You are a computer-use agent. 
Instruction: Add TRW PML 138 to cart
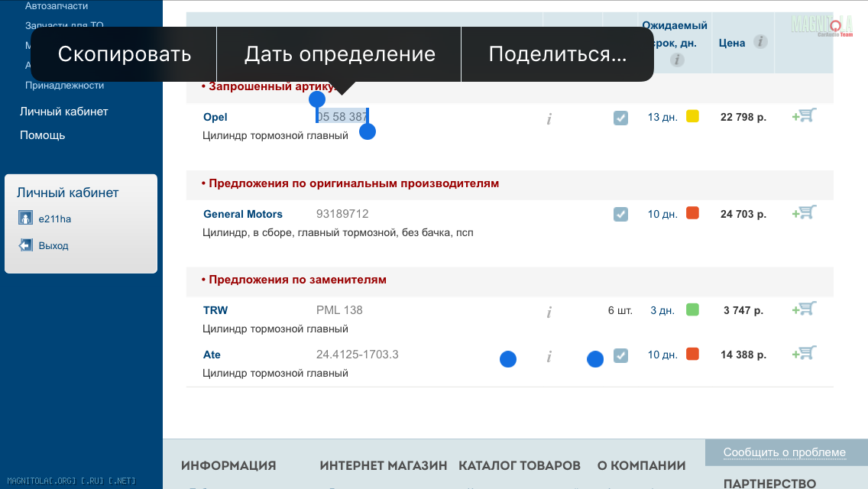[x=805, y=309]
